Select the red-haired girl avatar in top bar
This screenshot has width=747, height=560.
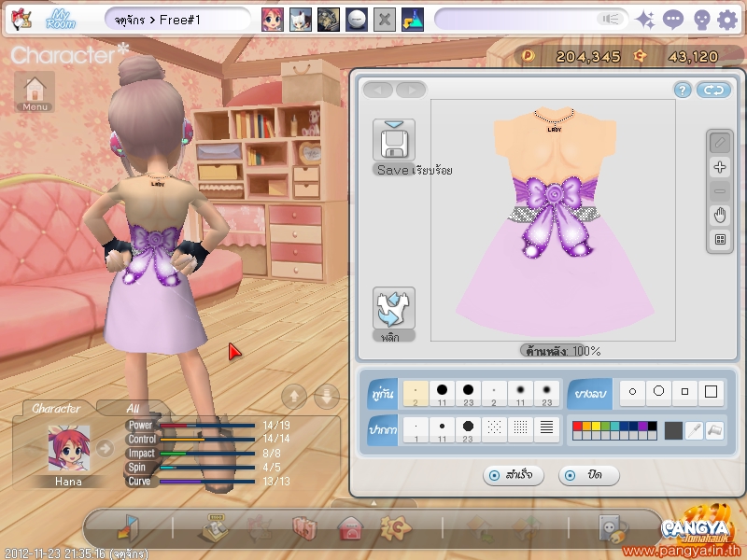coord(272,20)
